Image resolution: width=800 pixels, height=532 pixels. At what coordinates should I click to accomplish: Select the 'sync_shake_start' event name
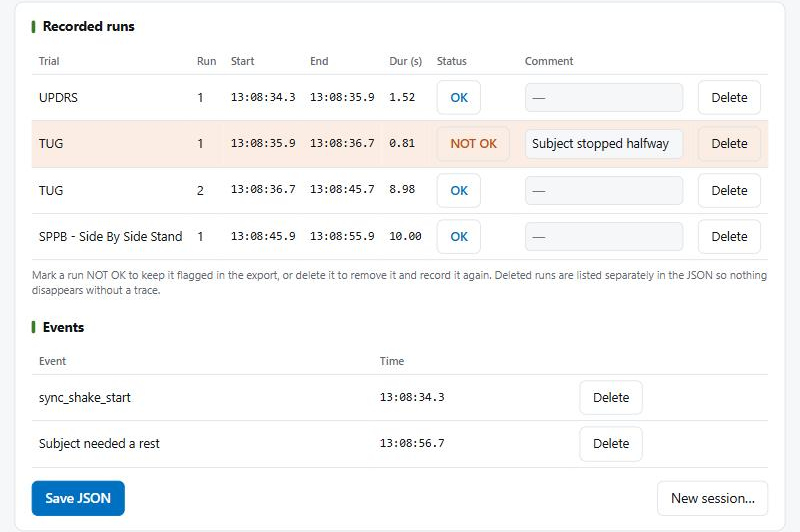85,398
